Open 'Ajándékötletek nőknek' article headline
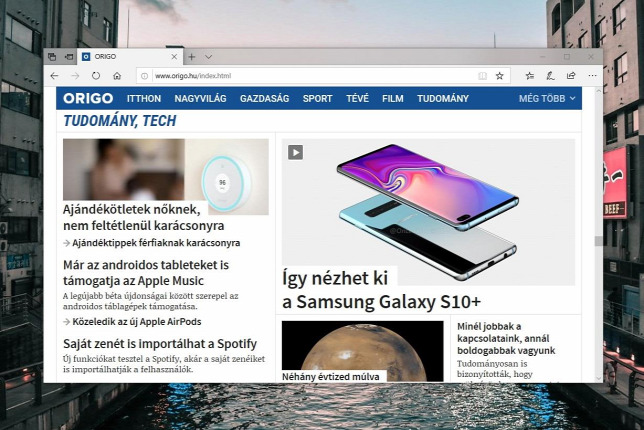 pyautogui.click(x=143, y=217)
